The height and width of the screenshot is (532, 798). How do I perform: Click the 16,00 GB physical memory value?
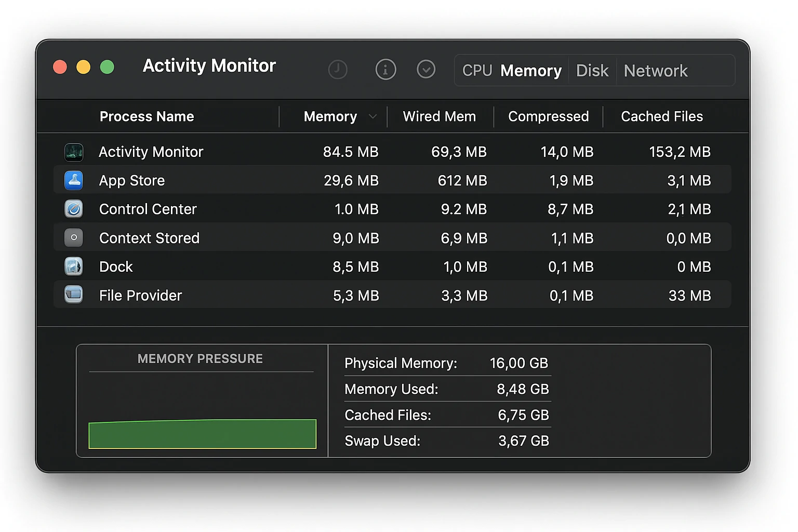click(x=519, y=363)
